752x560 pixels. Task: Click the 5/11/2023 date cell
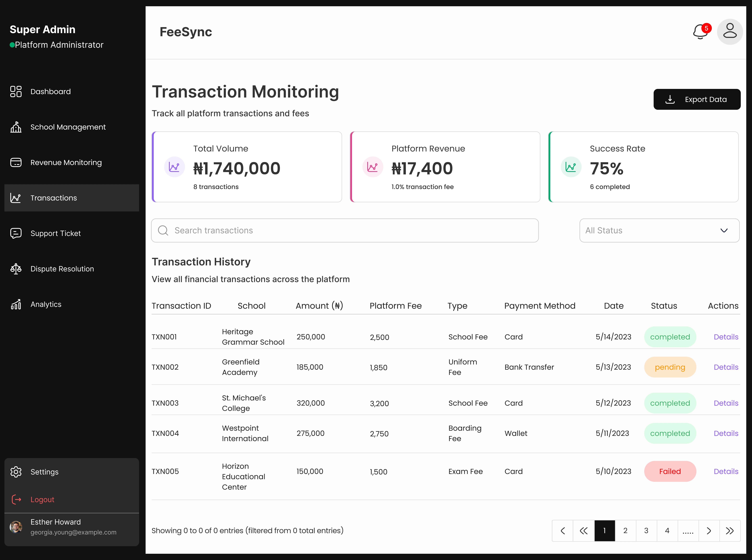click(x=612, y=433)
